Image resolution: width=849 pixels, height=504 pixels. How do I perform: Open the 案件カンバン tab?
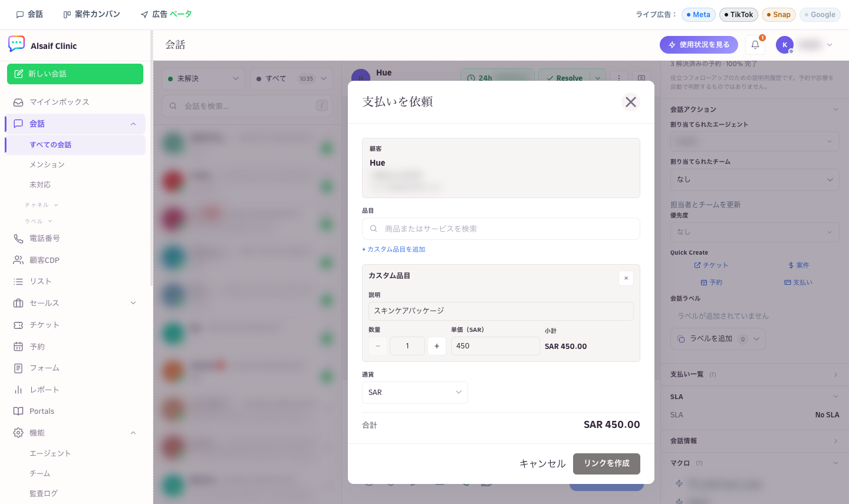pos(91,14)
